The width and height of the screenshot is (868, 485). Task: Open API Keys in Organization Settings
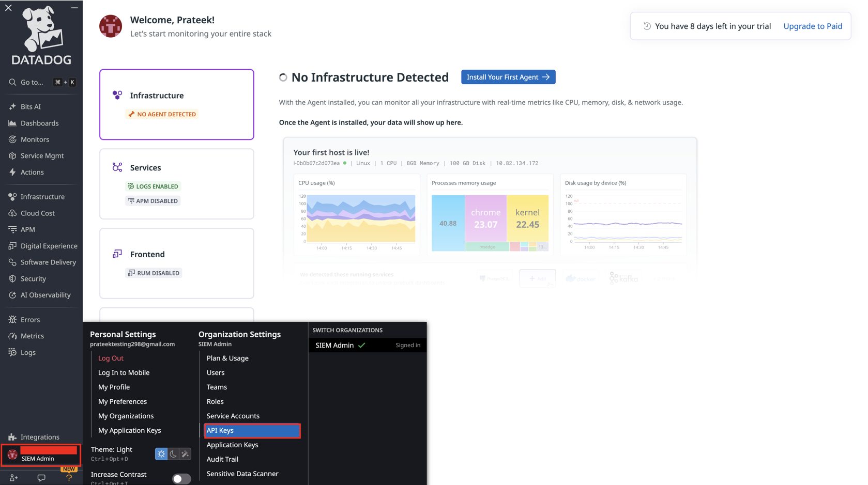[x=252, y=430]
